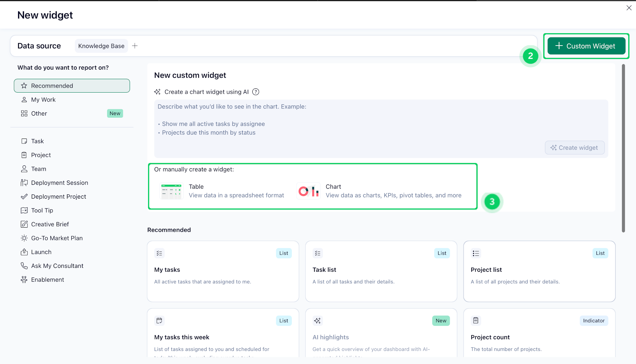Click the Go-To Market Plan sun icon

(24, 238)
